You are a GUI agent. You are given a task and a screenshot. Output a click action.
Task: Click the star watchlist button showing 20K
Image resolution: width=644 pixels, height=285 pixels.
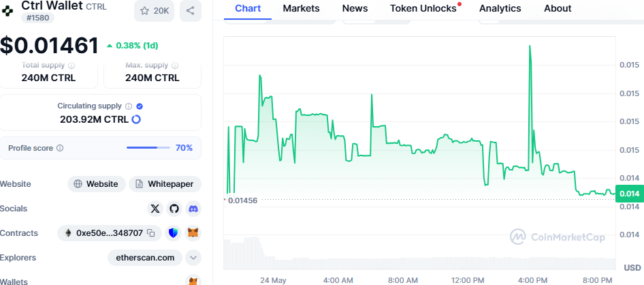[x=154, y=11]
